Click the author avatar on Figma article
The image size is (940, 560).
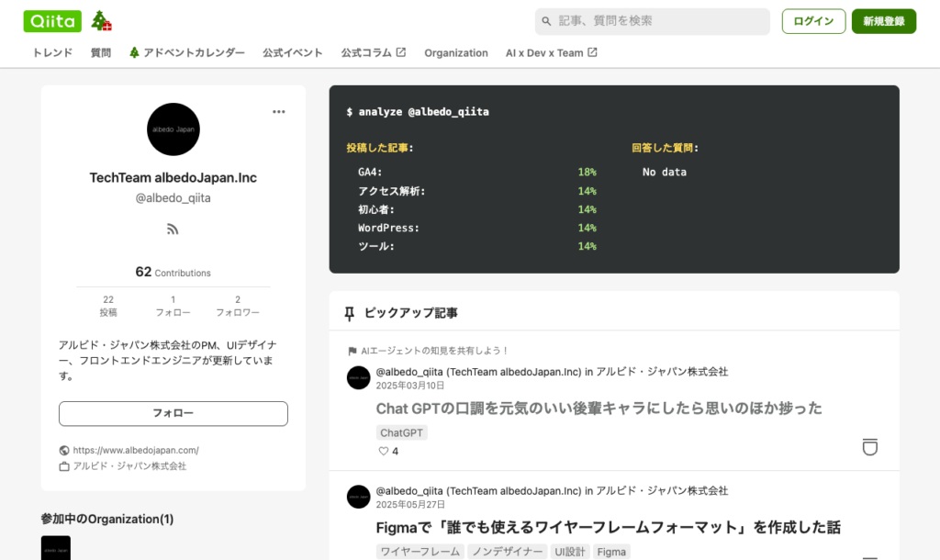[x=359, y=497]
